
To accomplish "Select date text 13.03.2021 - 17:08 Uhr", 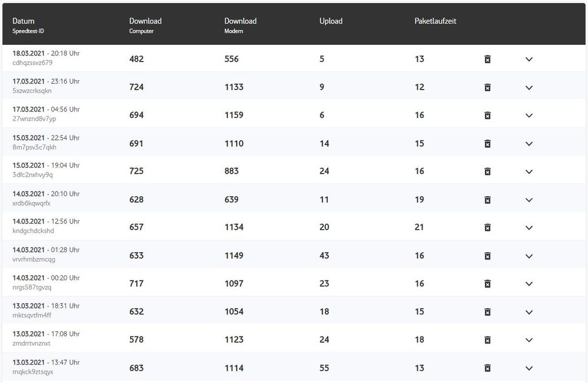I will (x=46, y=334).
